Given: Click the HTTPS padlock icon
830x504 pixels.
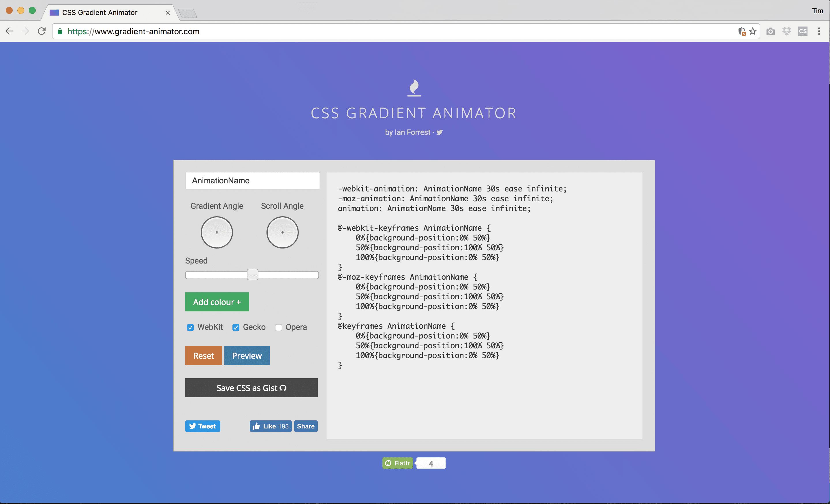Looking at the screenshot, I should click(x=60, y=31).
